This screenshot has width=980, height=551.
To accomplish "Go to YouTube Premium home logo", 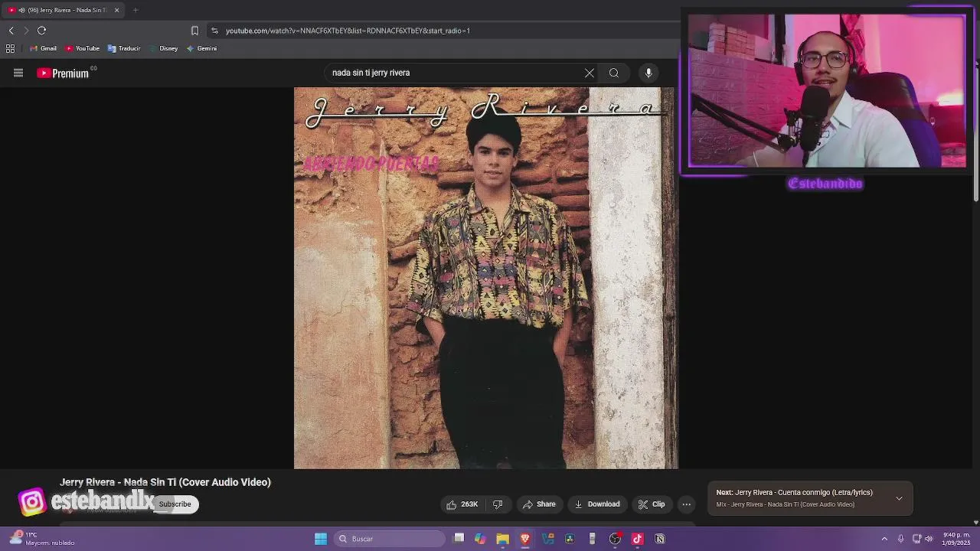I will coord(63,73).
